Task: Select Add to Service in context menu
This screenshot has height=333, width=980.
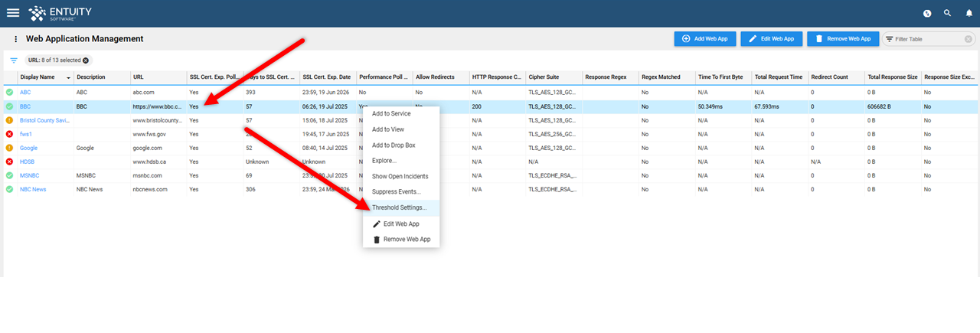Action: (x=401, y=113)
